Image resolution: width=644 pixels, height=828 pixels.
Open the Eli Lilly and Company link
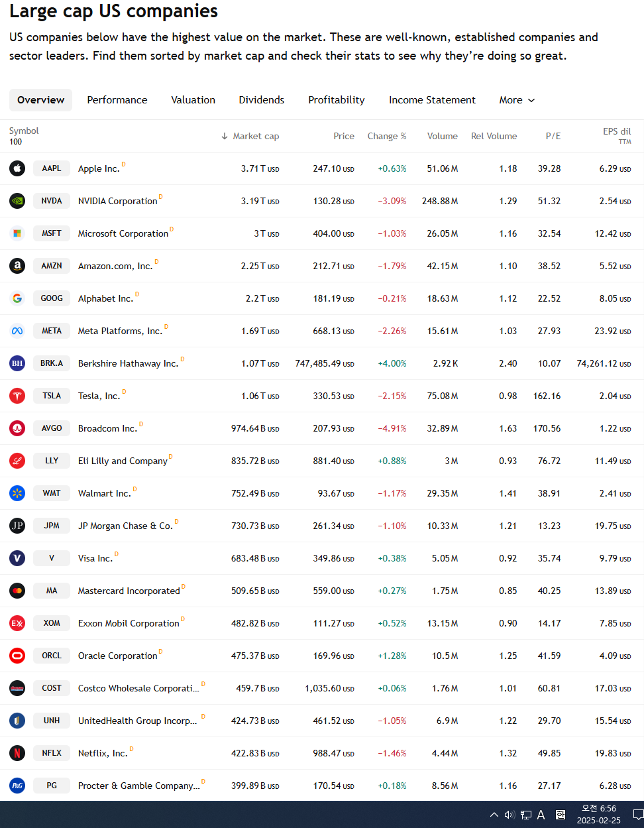tap(123, 461)
